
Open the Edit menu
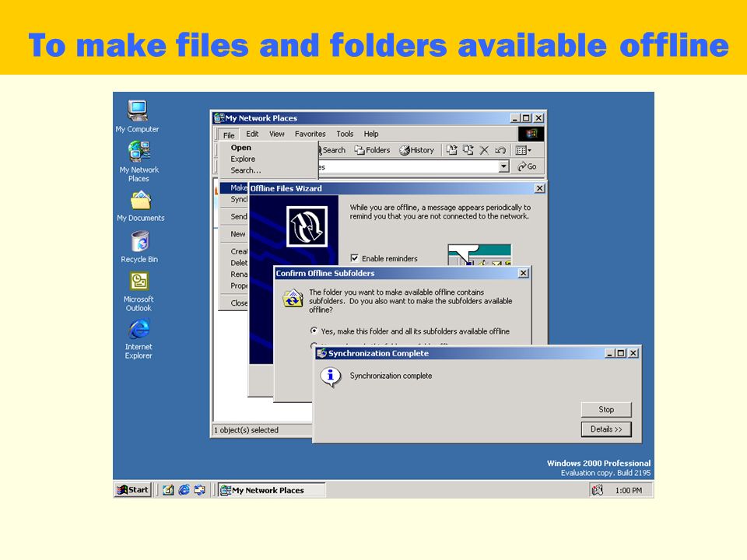click(252, 134)
